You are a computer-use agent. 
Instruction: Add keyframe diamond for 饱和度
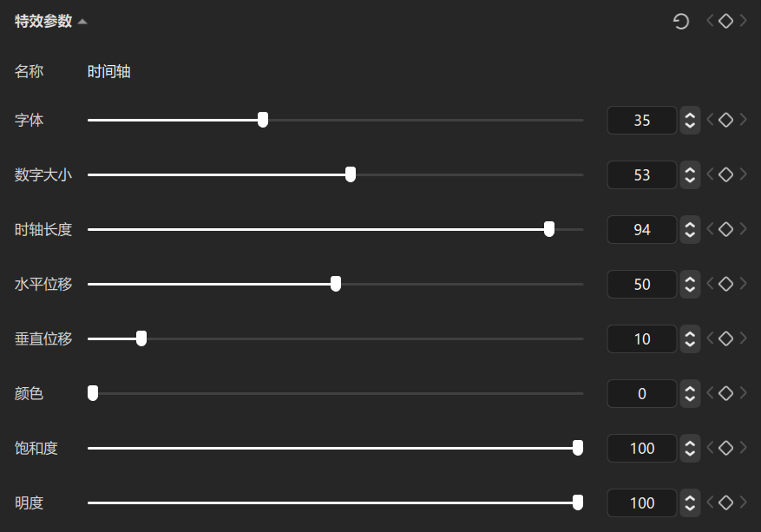point(725,448)
